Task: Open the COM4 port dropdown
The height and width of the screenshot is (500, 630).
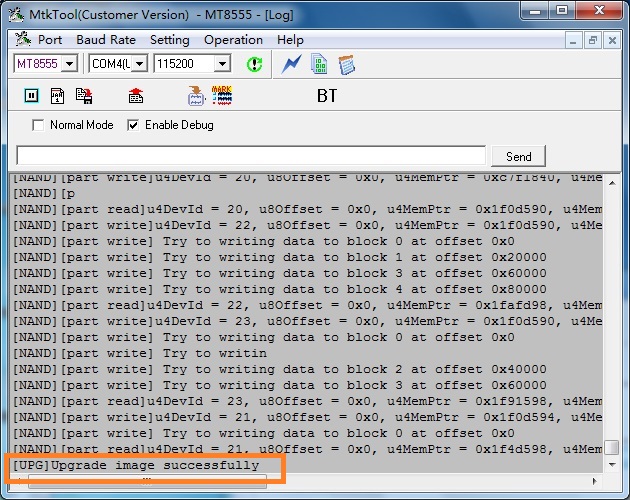Action: coord(138,64)
